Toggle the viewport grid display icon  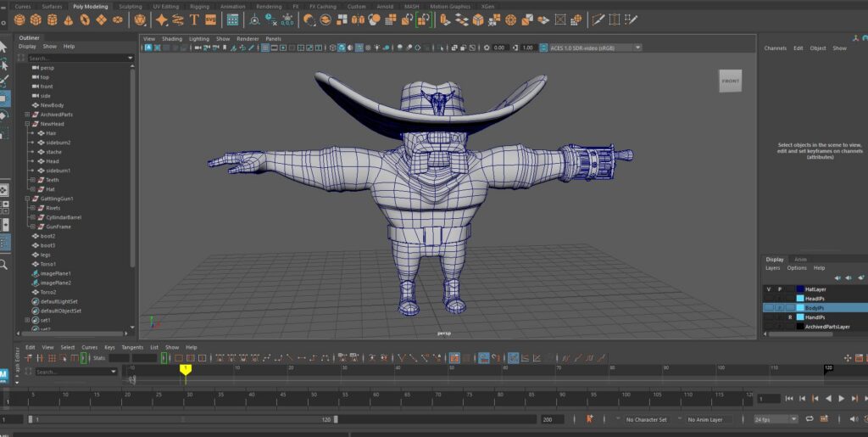[x=265, y=48]
